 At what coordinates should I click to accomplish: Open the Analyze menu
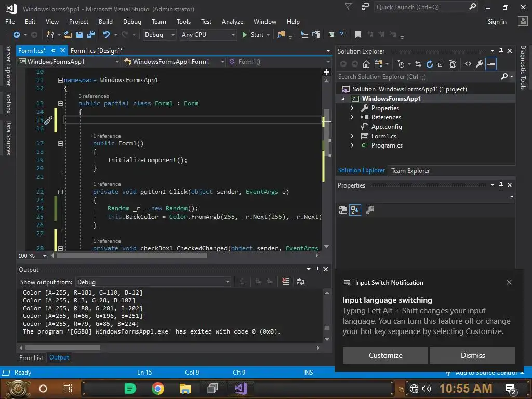(x=232, y=22)
